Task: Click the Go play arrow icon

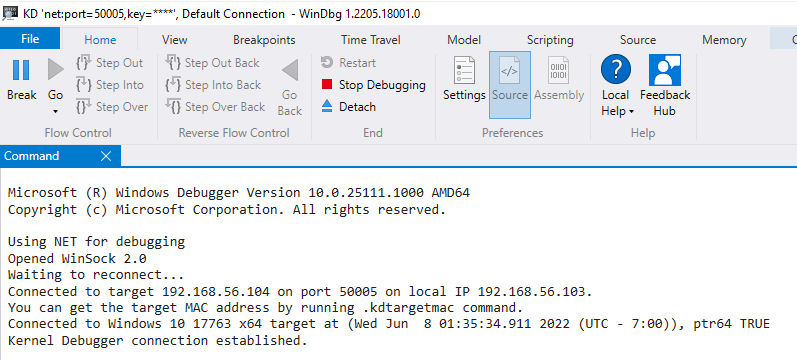Action: click(55, 70)
